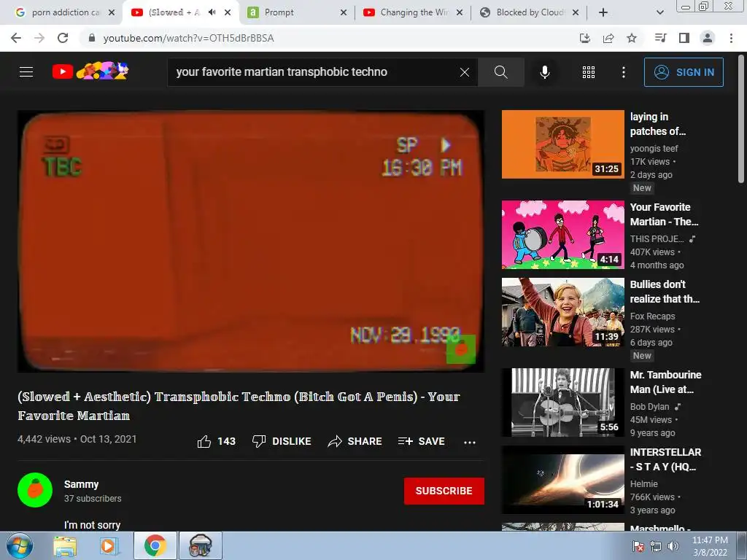Open Chrome three-dot menu

point(731,38)
